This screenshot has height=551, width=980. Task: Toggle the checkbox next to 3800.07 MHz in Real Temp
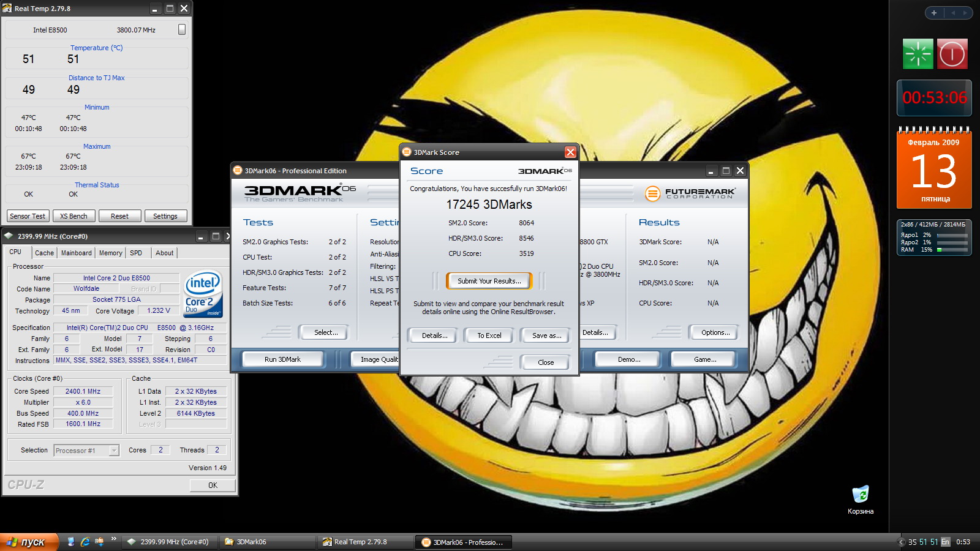pyautogui.click(x=182, y=29)
